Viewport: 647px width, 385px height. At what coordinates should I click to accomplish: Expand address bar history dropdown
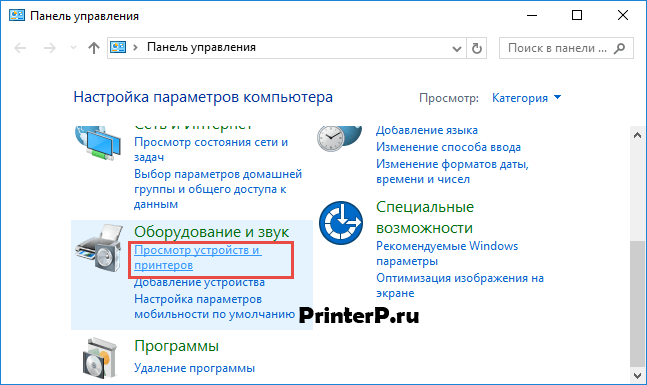click(x=456, y=49)
